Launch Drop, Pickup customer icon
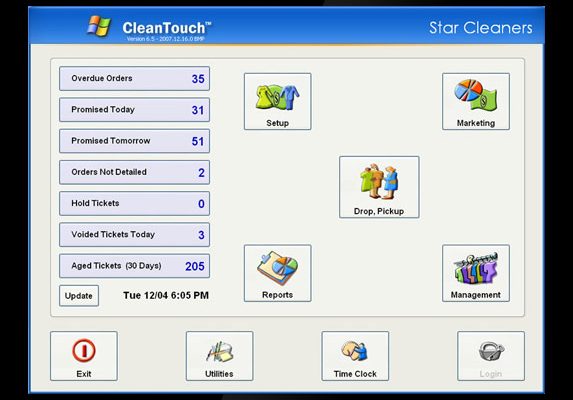This screenshot has width=573, height=400. (379, 182)
